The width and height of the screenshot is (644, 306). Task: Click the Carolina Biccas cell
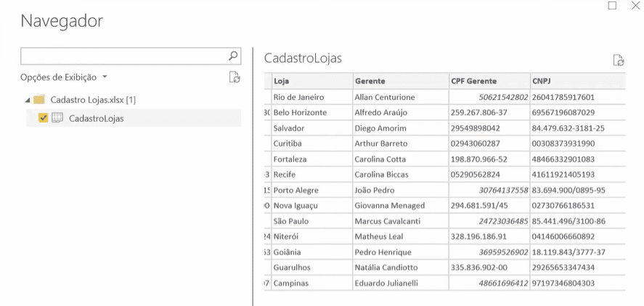point(401,174)
